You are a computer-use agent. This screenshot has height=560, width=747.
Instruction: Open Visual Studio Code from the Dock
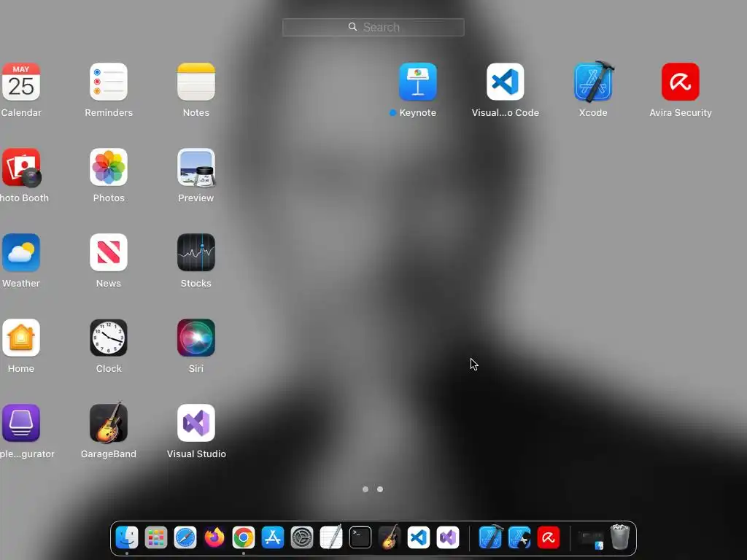pyautogui.click(x=419, y=537)
